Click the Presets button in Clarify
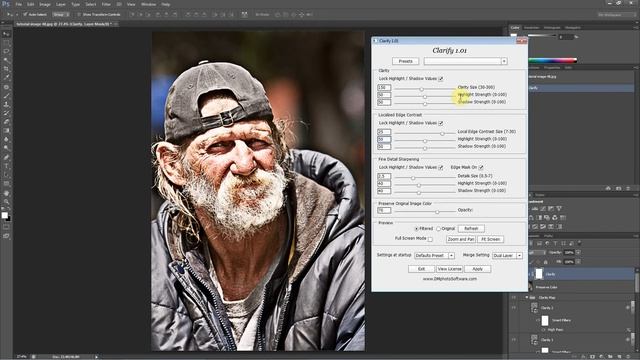640x360 pixels. pos(405,61)
